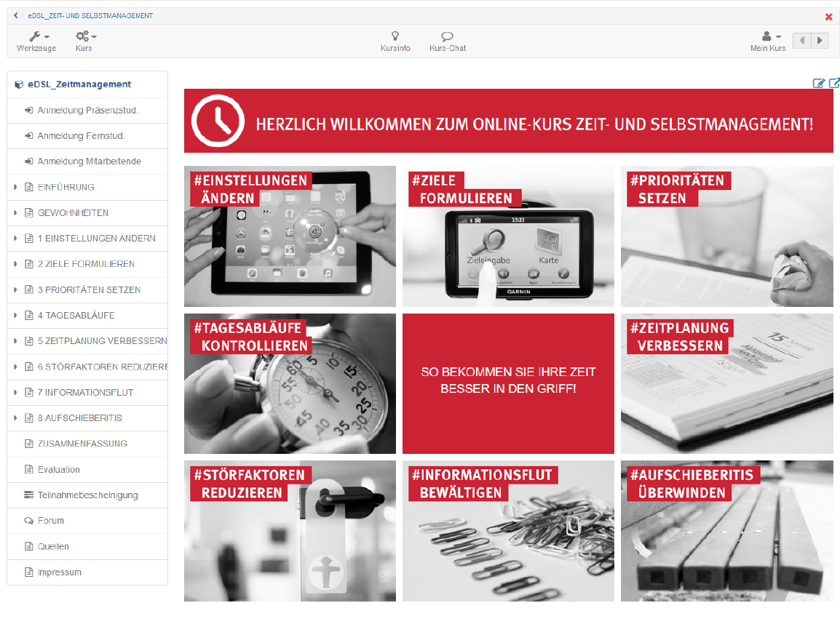Go back using the breadcrumb arrow
The height and width of the screenshot is (619, 840).
coord(16,15)
